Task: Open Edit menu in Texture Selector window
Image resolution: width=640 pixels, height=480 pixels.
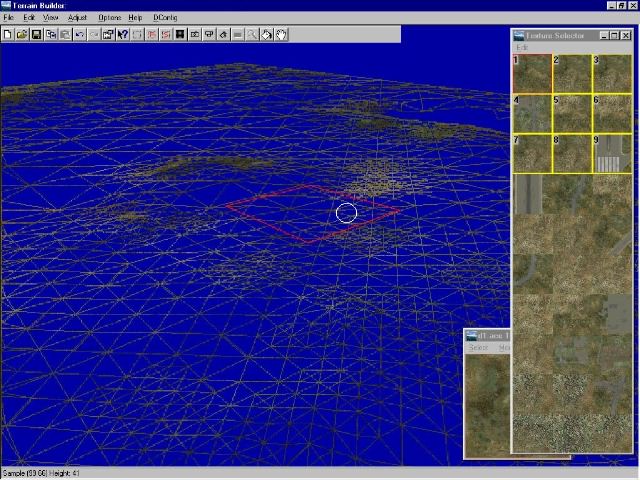Action: tap(522, 48)
